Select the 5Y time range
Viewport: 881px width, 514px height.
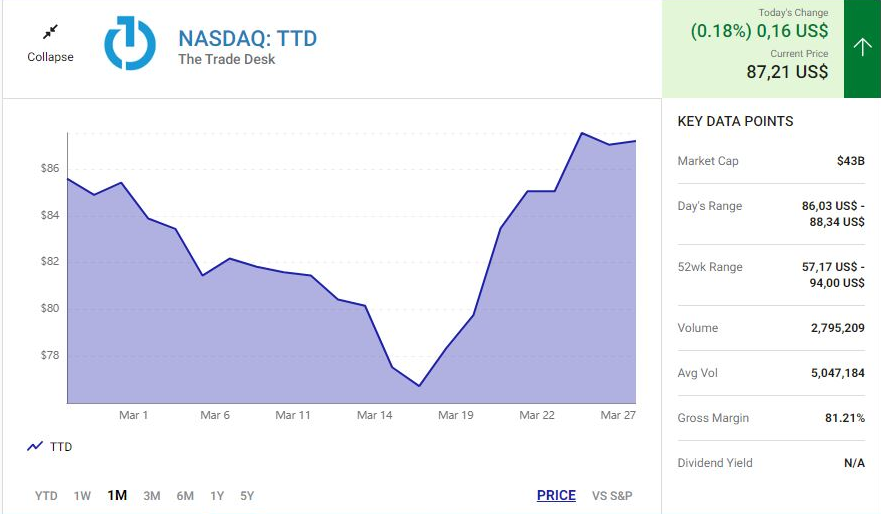pyautogui.click(x=247, y=495)
